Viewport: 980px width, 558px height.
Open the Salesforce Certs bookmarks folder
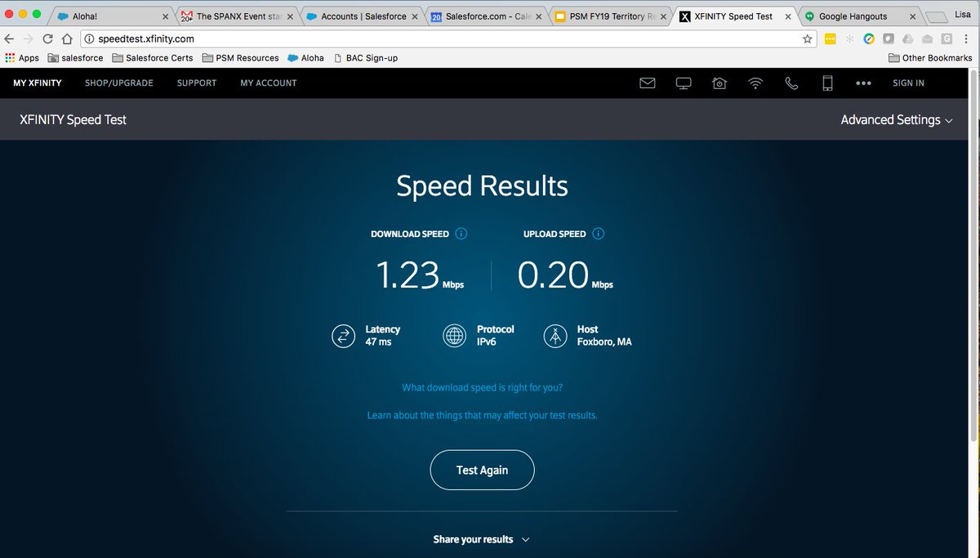coord(152,58)
